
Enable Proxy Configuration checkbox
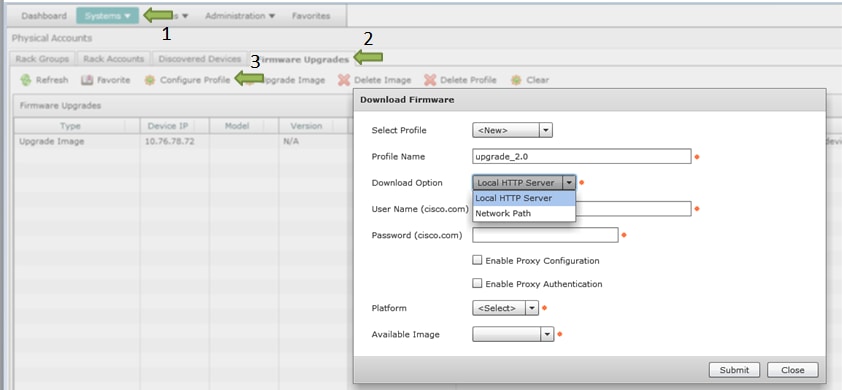tap(477, 260)
